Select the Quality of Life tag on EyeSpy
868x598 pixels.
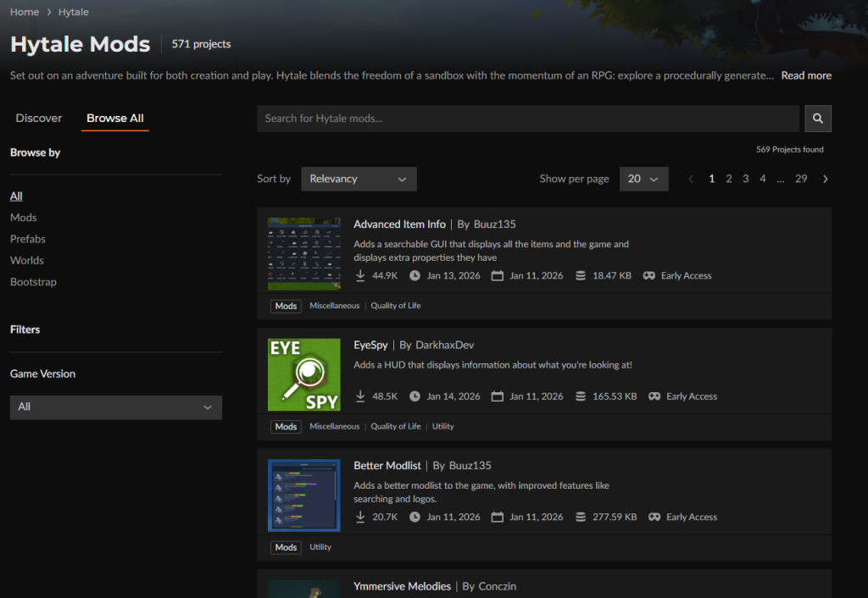point(396,426)
